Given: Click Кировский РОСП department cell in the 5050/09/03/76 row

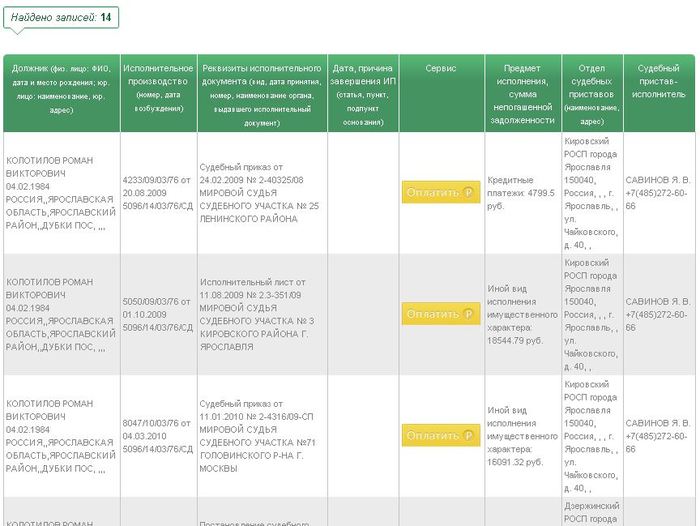Looking at the screenshot, I should pos(592,314).
